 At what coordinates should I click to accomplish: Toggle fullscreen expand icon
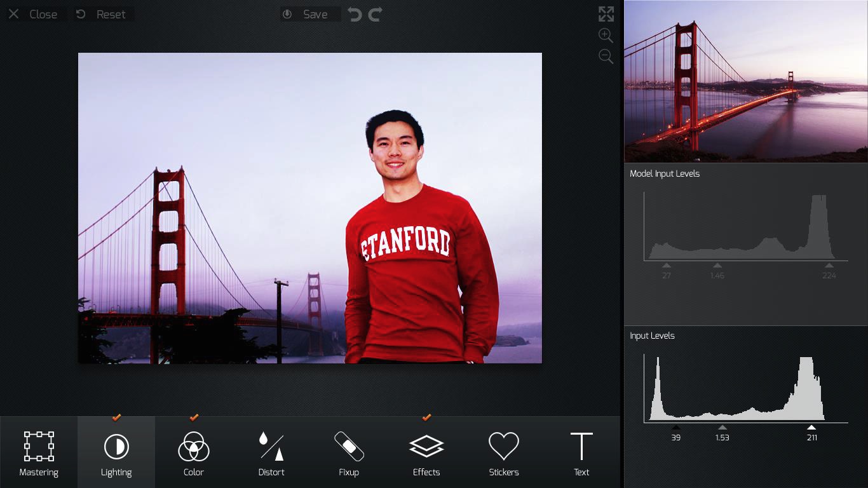(x=606, y=14)
